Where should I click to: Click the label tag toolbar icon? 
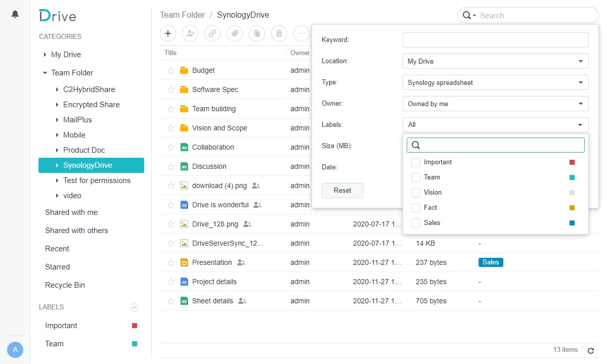coord(235,33)
